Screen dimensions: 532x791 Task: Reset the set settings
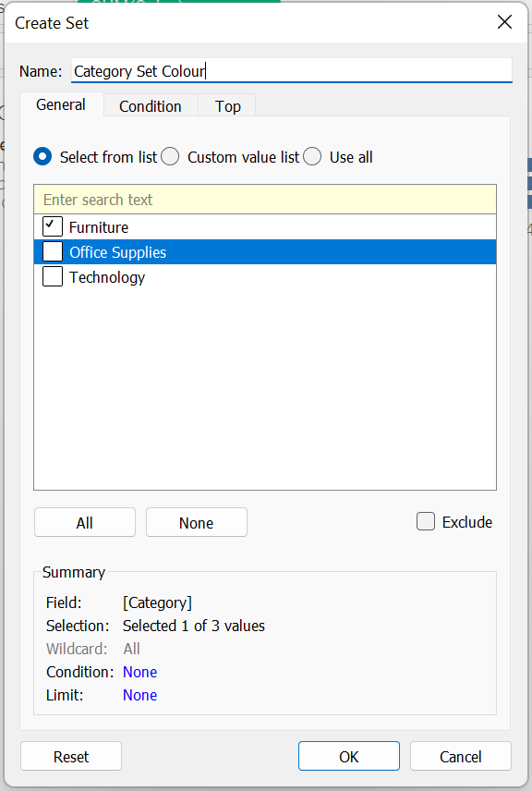click(71, 756)
